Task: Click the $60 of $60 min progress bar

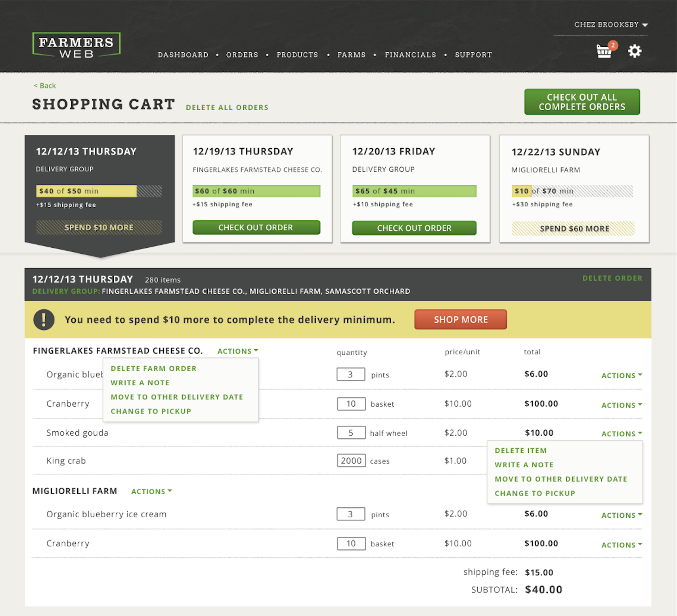Action: (x=256, y=191)
